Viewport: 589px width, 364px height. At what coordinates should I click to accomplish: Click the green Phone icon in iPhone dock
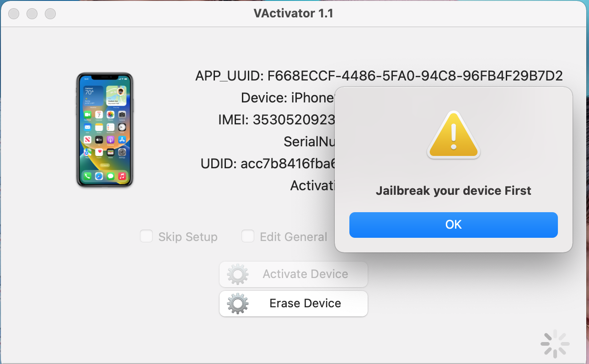coord(86,176)
